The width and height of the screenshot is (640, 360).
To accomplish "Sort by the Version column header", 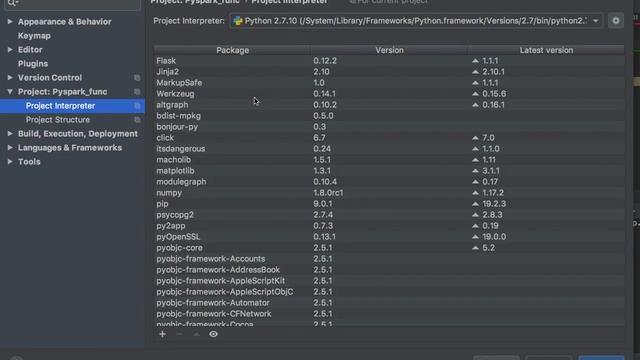I will click(x=389, y=50).
